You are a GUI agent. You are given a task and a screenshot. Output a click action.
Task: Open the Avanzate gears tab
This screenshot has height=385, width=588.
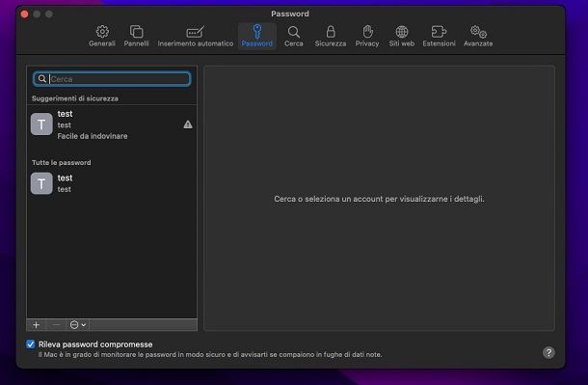[x=478, y=36]
